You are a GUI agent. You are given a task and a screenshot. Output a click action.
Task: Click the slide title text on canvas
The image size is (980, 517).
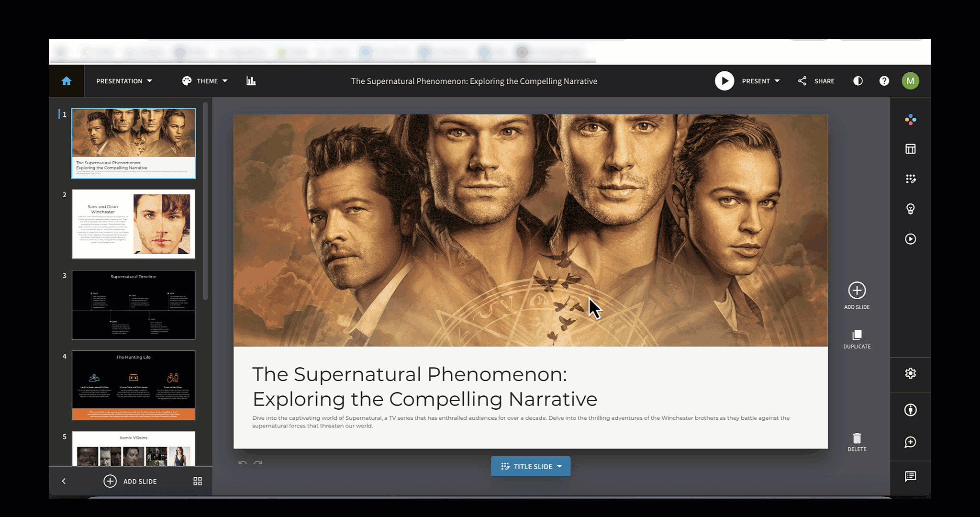click(424, 386)
